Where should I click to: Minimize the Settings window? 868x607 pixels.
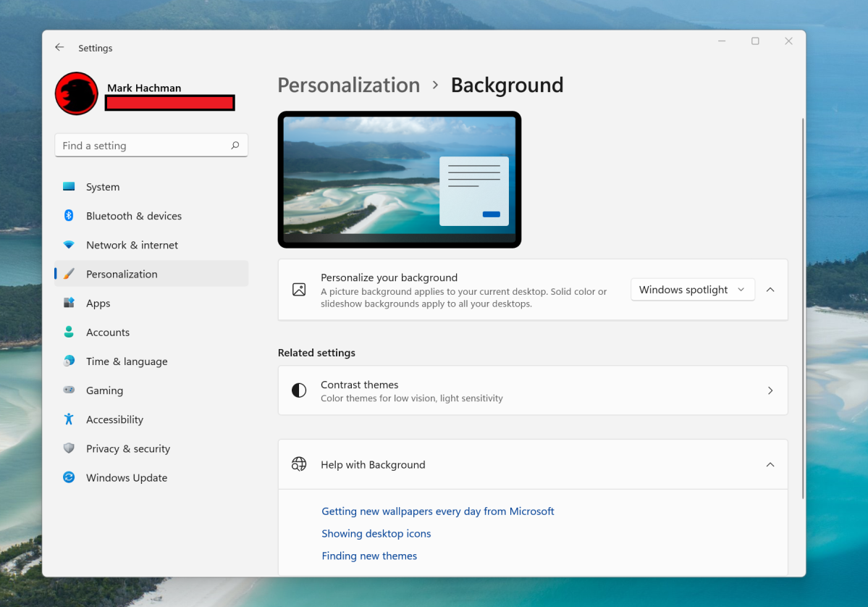pos(722,41)
